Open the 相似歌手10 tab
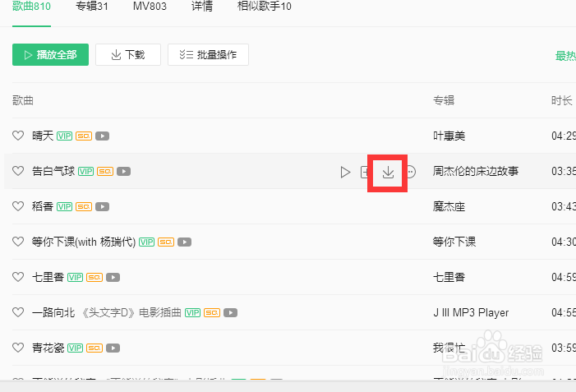 (265, 7)
